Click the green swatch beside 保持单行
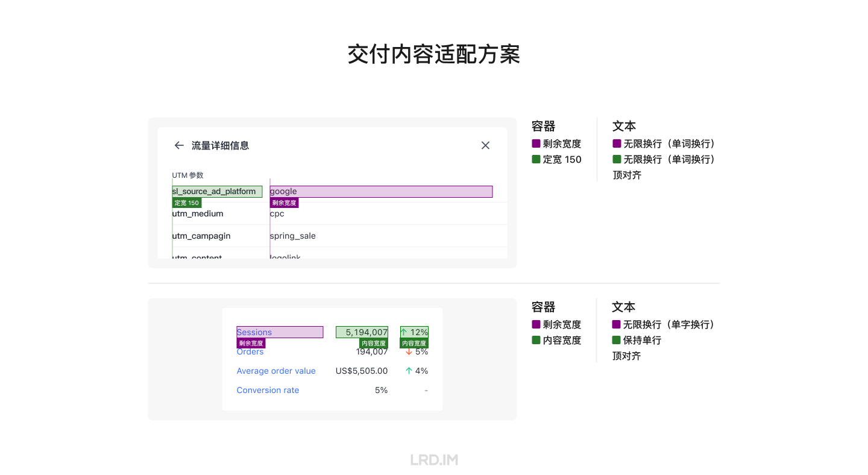 pos(616,340)
